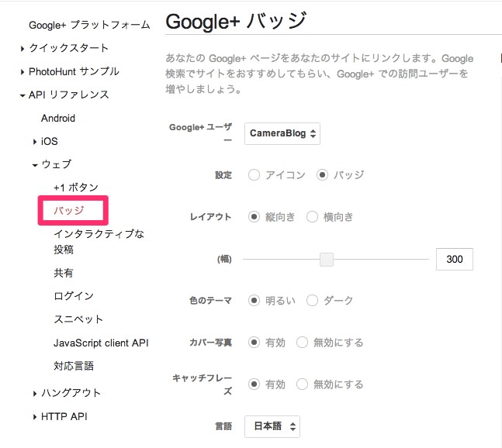Open the +1 ボタン page

pyautogui.click(x=76, y=188)
